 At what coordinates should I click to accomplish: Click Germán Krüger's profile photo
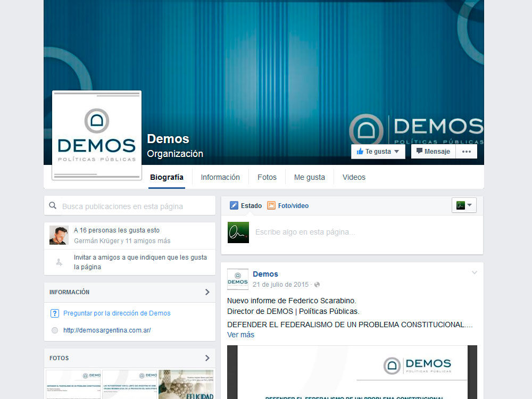click(x=59, y=235)
